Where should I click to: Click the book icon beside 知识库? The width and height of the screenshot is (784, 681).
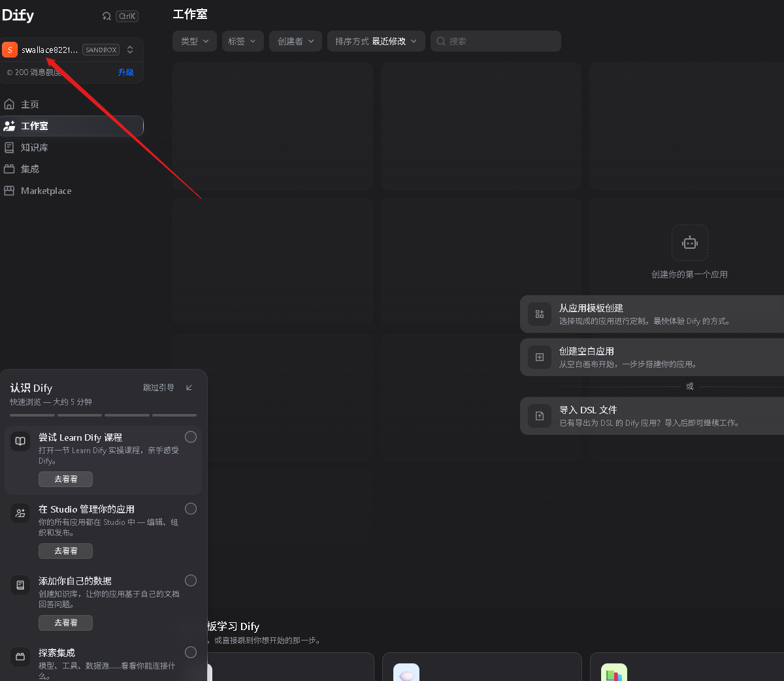pyautogui.click(x=9, y=148)
